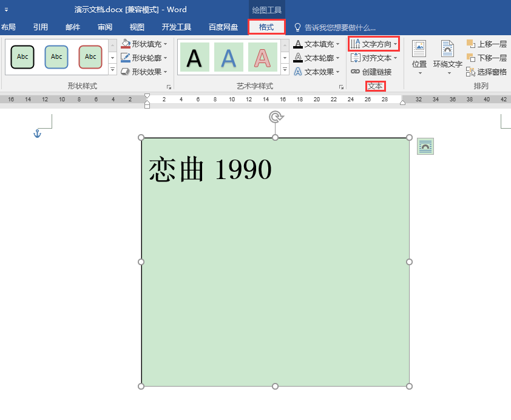
Task: Click the text fill A icon
Action: pos(298,44)
